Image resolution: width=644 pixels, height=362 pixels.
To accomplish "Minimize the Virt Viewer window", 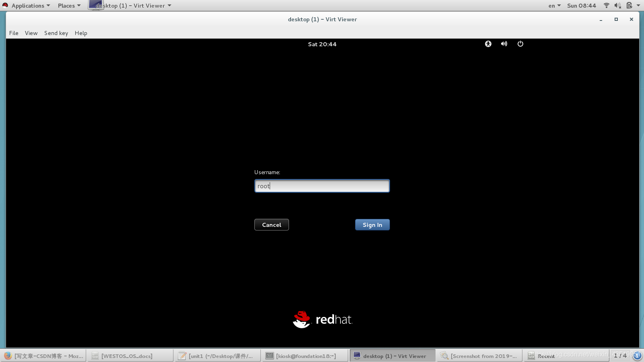I will point(601,19).
